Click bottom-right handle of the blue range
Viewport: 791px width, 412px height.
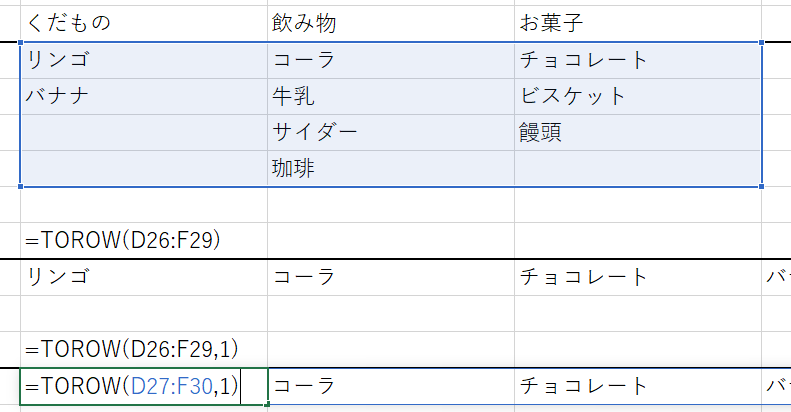point(762,187)
